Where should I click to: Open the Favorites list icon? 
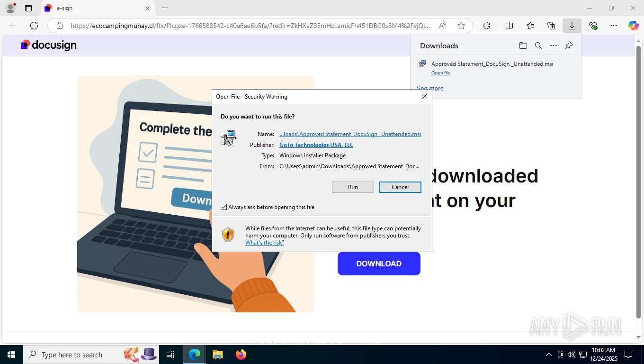530,26
